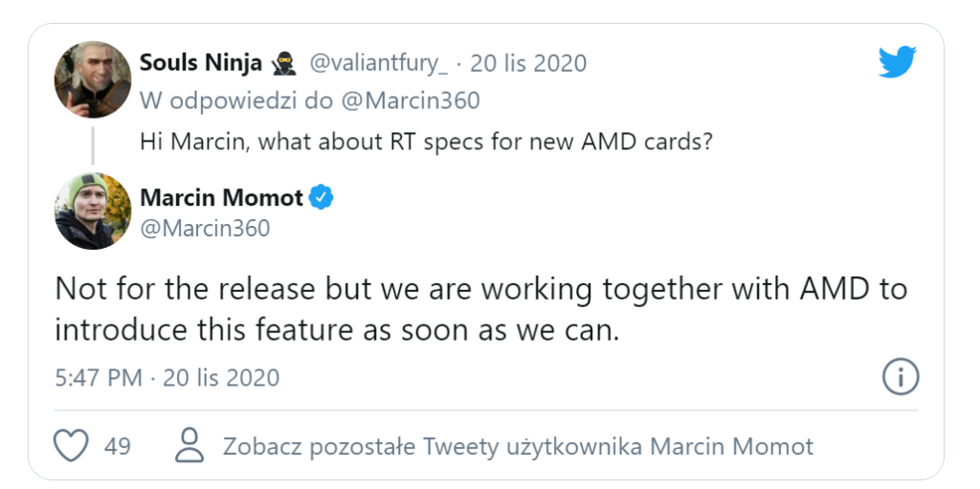
Task: Click the 49 likes count
Action: coord(117,446)
